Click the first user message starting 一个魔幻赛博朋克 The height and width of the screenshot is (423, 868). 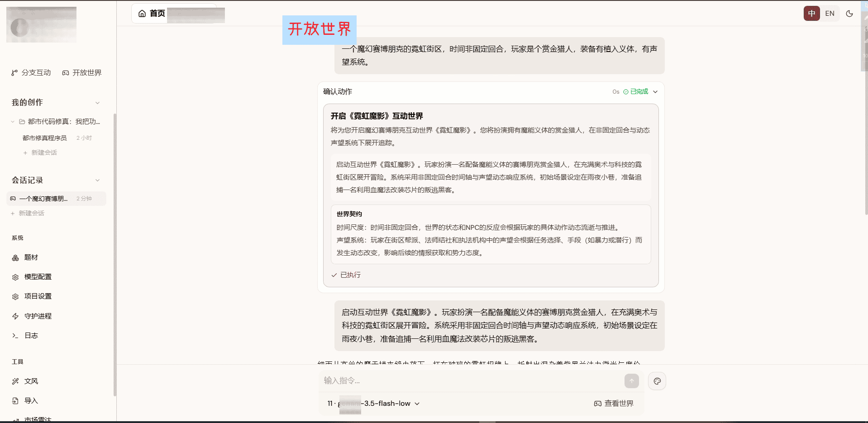tap(500, 56)
